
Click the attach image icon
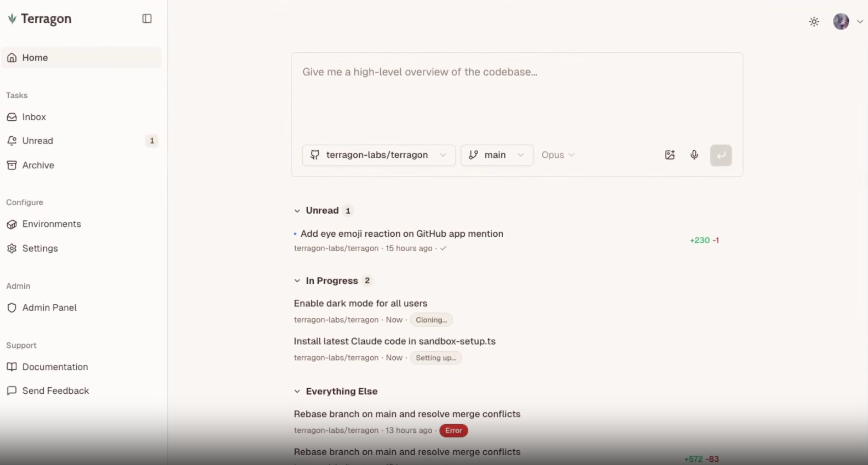pos(670,155)
